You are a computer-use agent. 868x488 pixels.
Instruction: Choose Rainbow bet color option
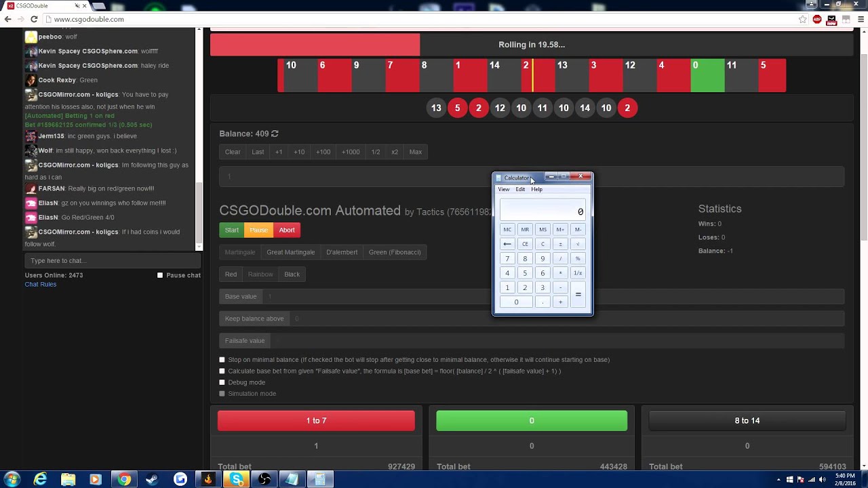click(x=260, y=274)
